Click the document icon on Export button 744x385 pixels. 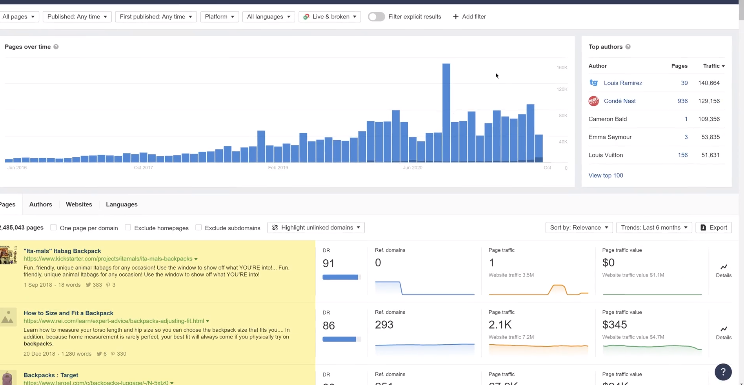703,227
